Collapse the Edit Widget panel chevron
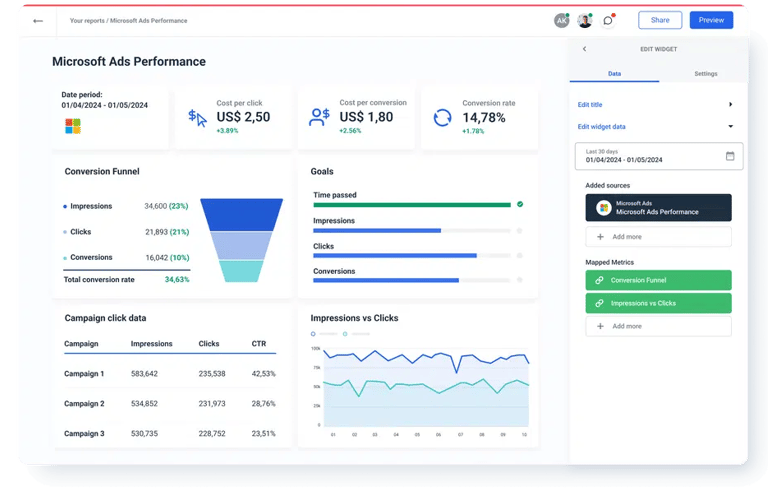 click(x=584, y=49)
